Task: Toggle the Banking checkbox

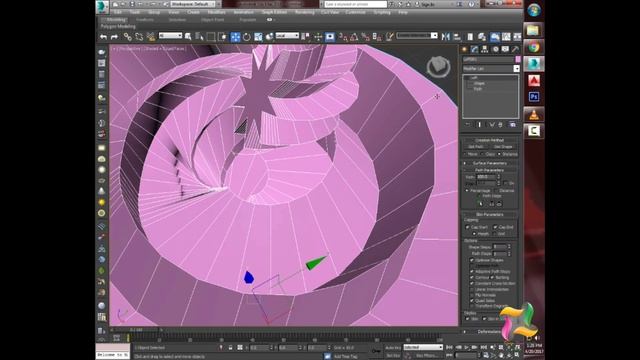Action: click(x=492, y=277)
